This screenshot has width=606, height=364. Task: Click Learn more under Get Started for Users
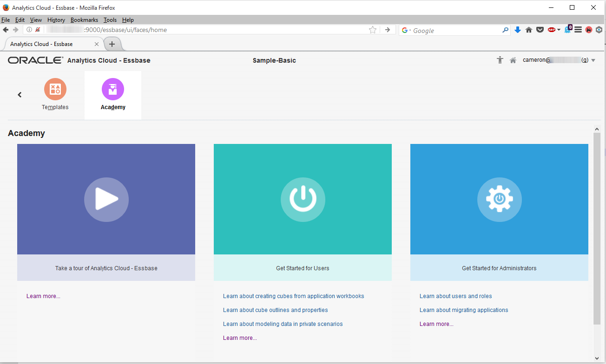pyautogui.click(x=240, y=338)
